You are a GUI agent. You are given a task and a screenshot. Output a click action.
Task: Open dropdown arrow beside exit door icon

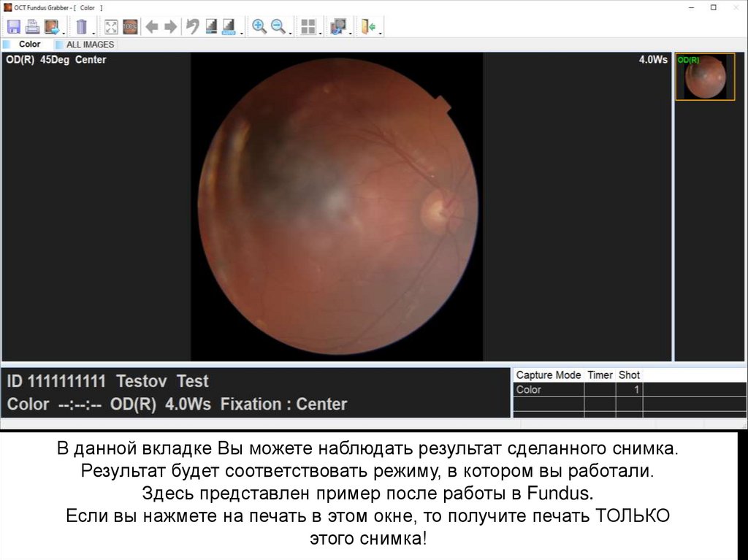381,32
